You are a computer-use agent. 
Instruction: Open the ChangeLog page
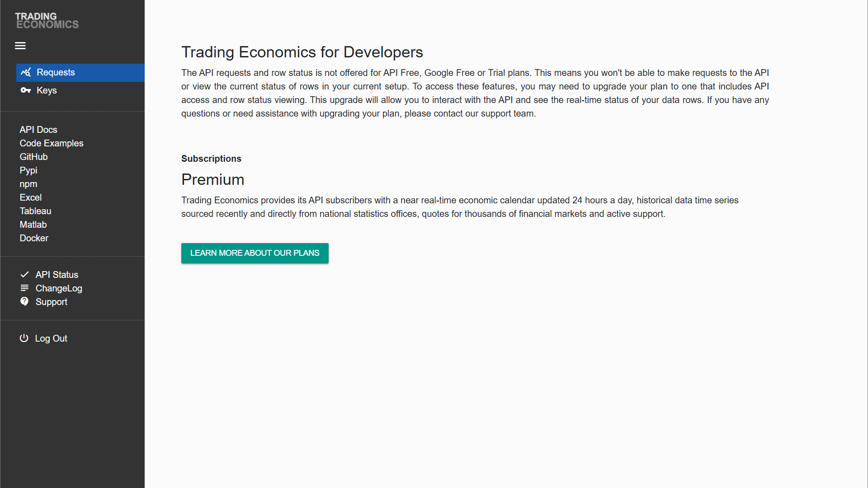pos(59,288)
